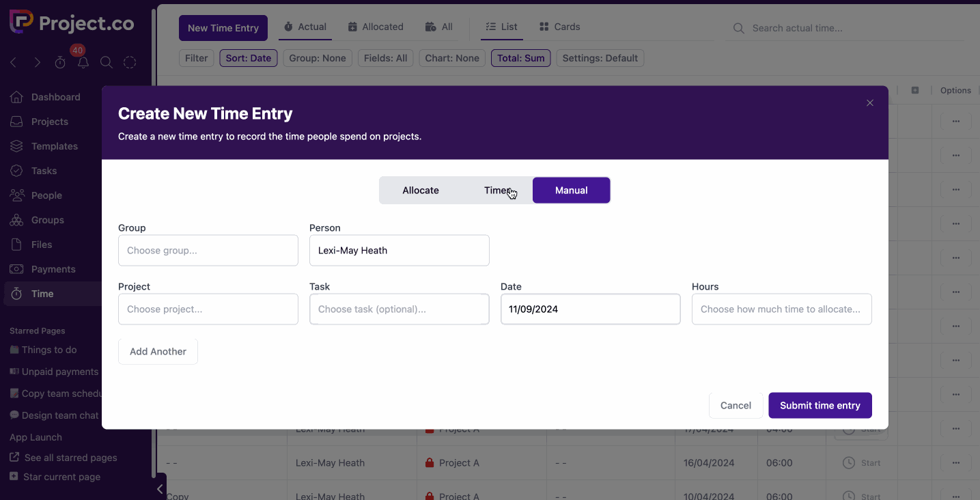Switch to the Allocated tab
This screenshot has height=500, width=980.
pyautogui.click(x=376, y=27)
